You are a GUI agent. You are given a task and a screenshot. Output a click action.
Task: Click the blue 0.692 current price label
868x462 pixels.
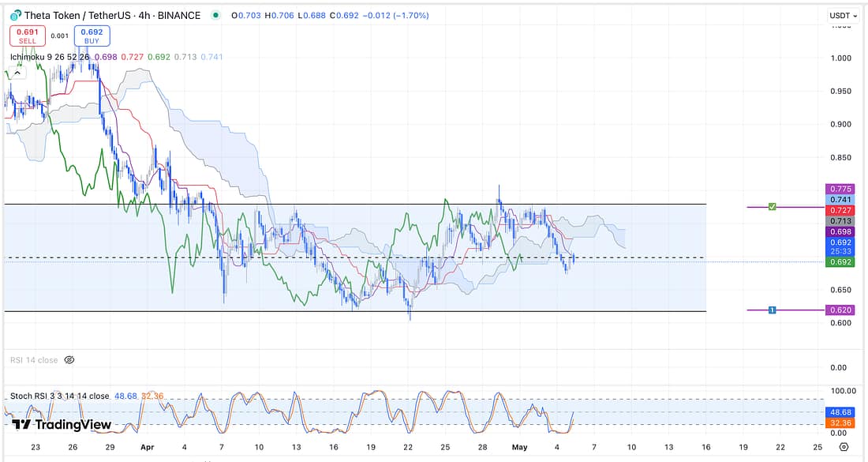point(837,242)
